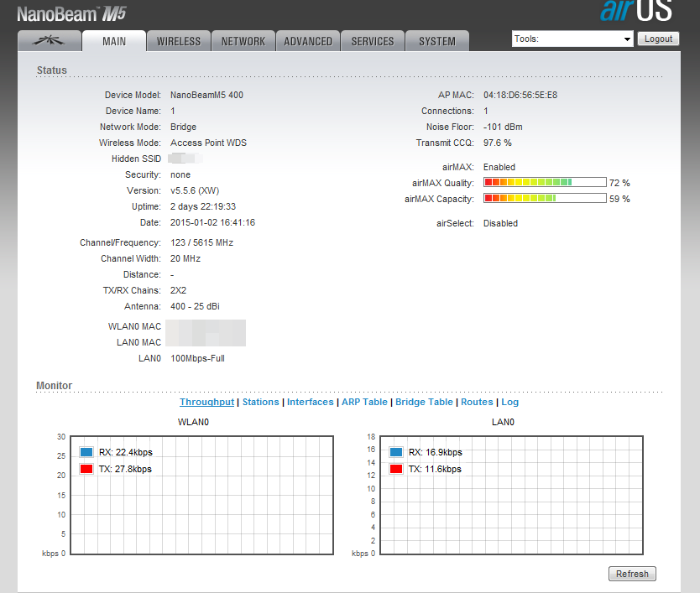Select the antenna 400 - 25 dBi value

(x=195, y=306)
